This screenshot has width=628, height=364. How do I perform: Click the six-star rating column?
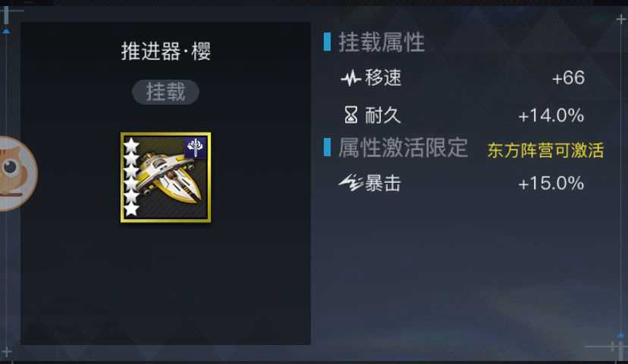coord(131,177)
